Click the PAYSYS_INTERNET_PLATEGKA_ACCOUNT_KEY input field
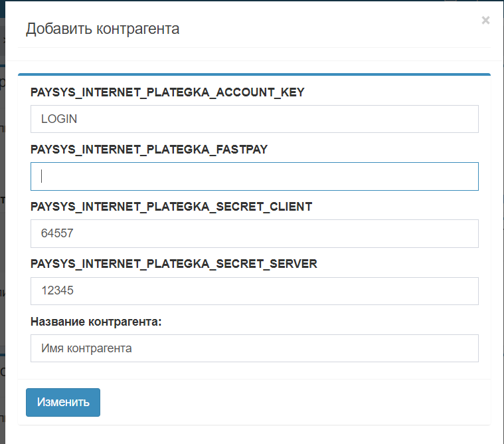The image size is (504, 444). [254, 119]
